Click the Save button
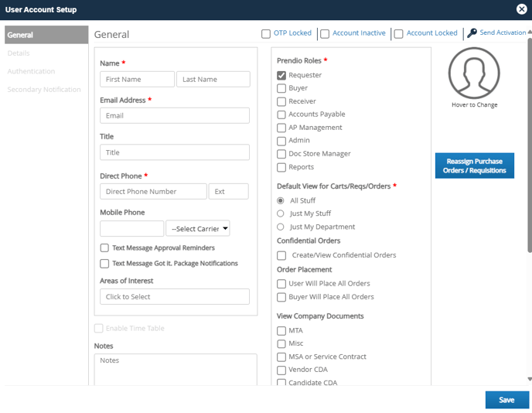The height and width of the screenshot is (413, 532). tap(507, 400)
